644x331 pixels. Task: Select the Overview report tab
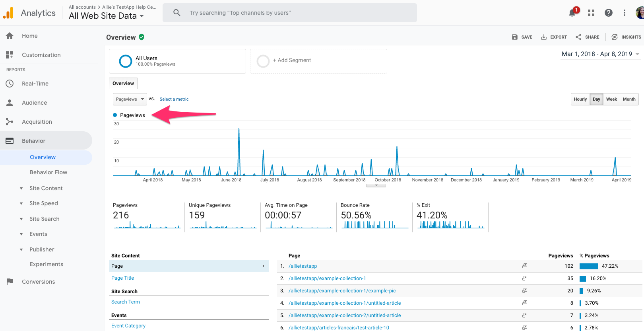pos(123,83)
